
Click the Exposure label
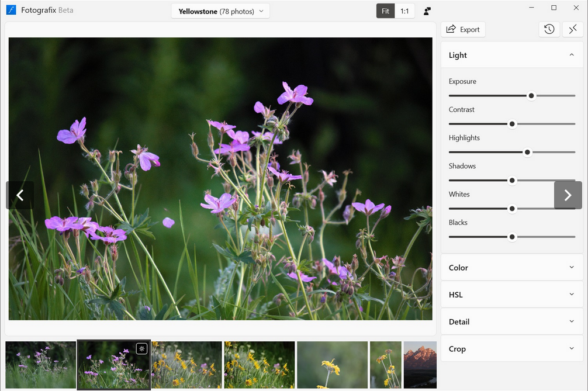pyautogui.click(x=462, y=81)
